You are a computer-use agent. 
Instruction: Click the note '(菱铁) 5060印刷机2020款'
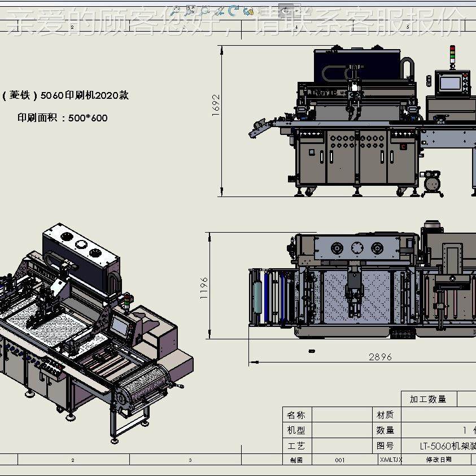[x=65, y=95]
